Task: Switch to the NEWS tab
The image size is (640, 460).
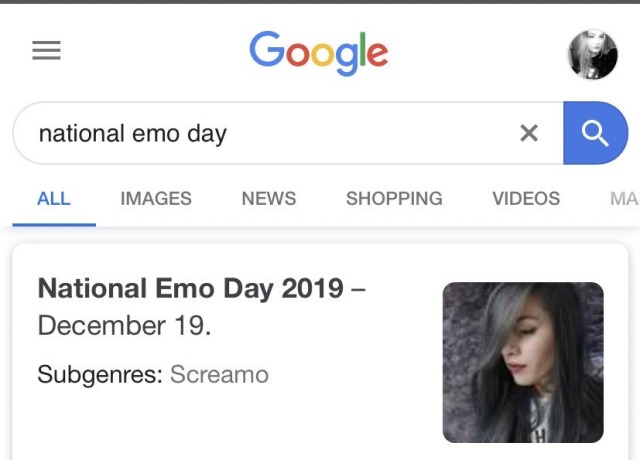Action: [x=269, y=199]
